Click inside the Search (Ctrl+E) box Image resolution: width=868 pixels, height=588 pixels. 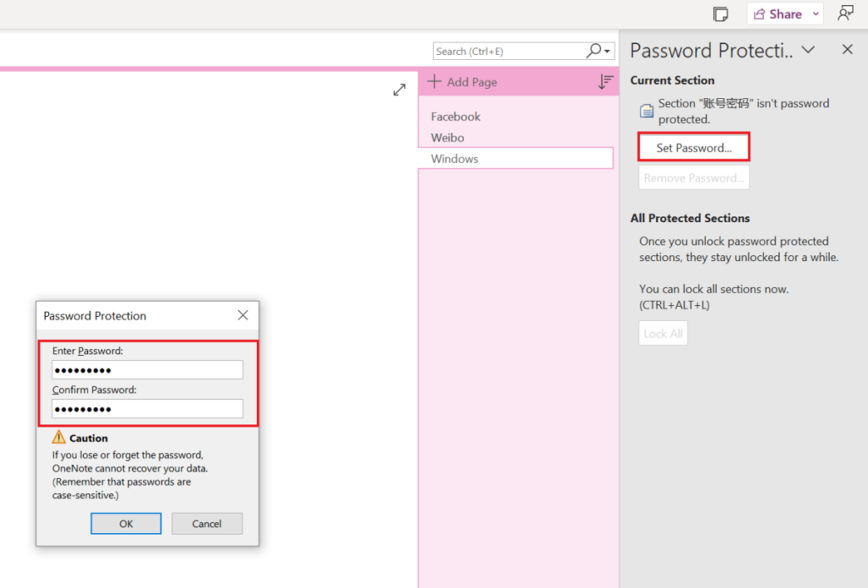pos(507,51)
